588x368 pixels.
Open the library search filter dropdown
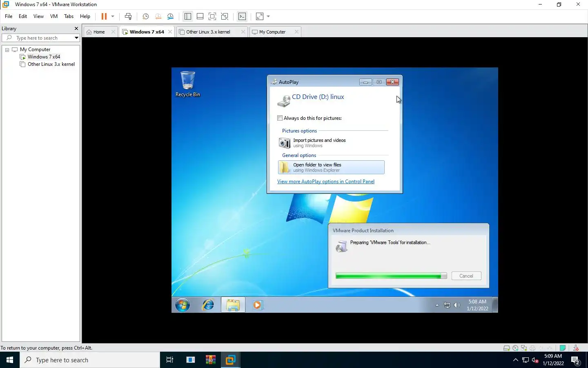coord(76,38)
